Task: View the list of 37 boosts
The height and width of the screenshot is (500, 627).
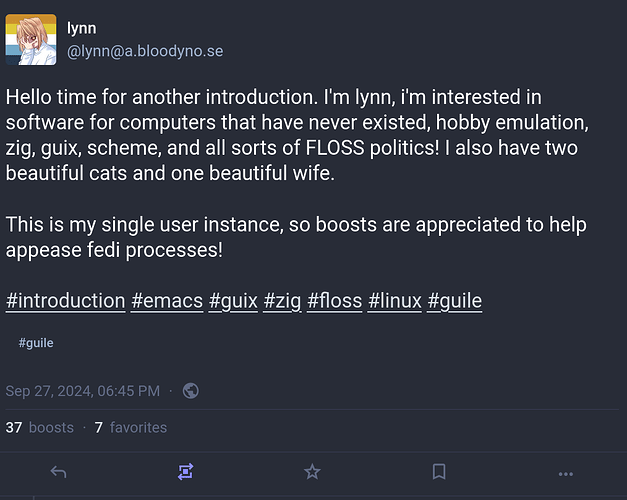Action: coord(40,427)
